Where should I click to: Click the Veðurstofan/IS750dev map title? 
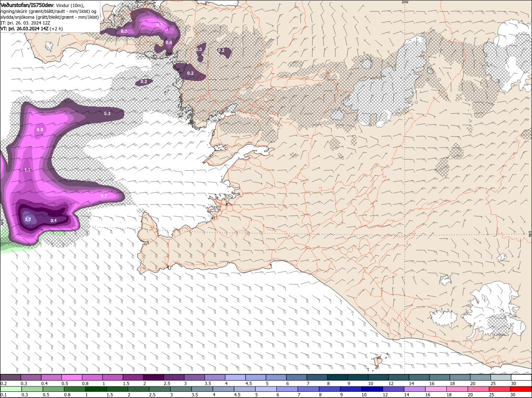point(27,5)
